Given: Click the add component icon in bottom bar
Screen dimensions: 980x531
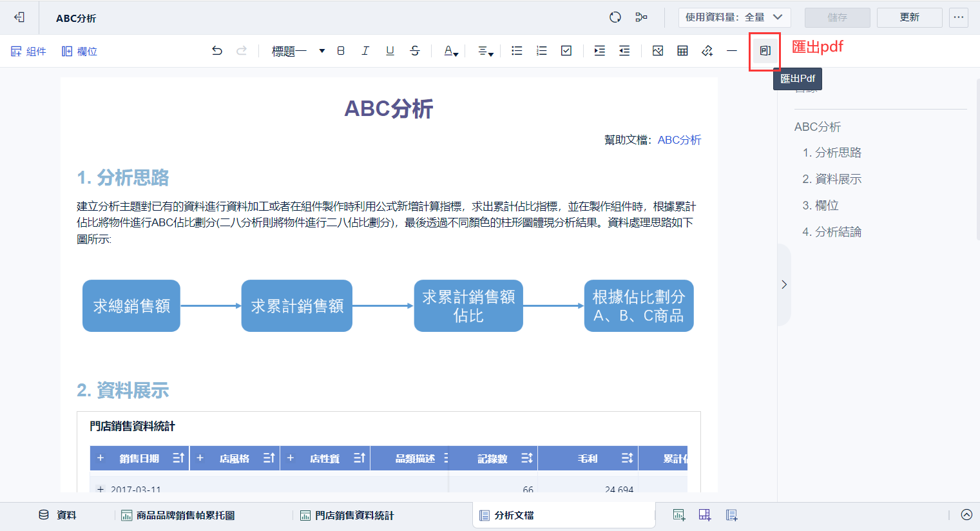Looking at the screenshot, I should 678,515.
